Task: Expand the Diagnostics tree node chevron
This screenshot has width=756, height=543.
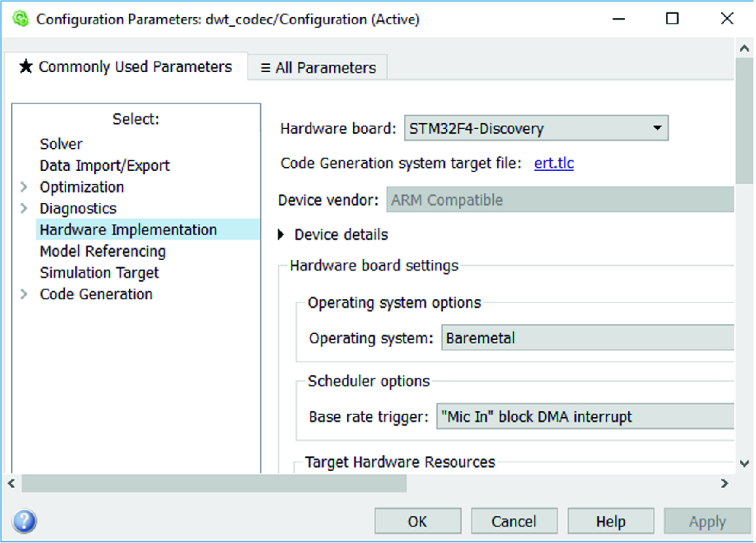Action: pyautogui.click(x=24, y=208)
